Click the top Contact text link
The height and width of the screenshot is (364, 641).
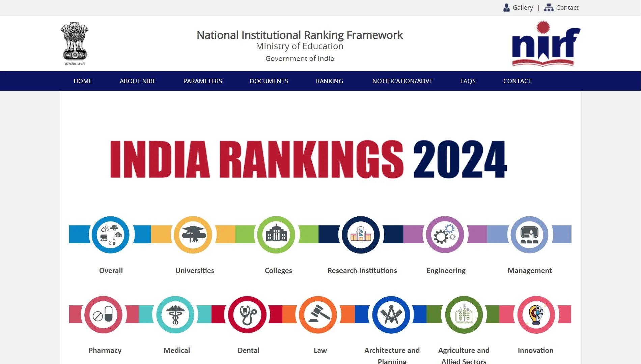point(567,7)
